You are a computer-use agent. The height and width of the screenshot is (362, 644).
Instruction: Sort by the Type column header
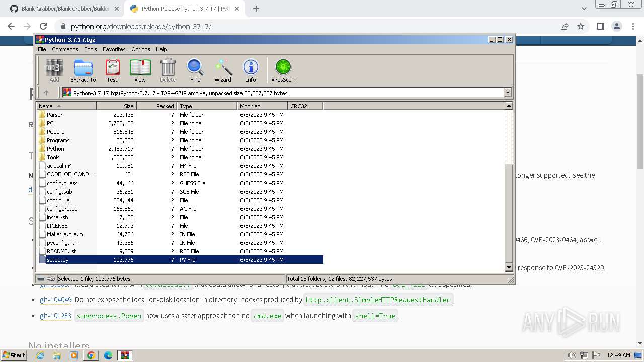click(x=207, y=106)
